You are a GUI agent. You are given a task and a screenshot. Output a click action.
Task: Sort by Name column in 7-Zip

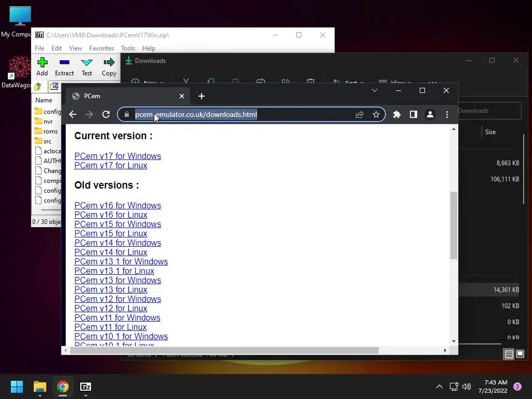pyautogui.click(x=44, y=100)
